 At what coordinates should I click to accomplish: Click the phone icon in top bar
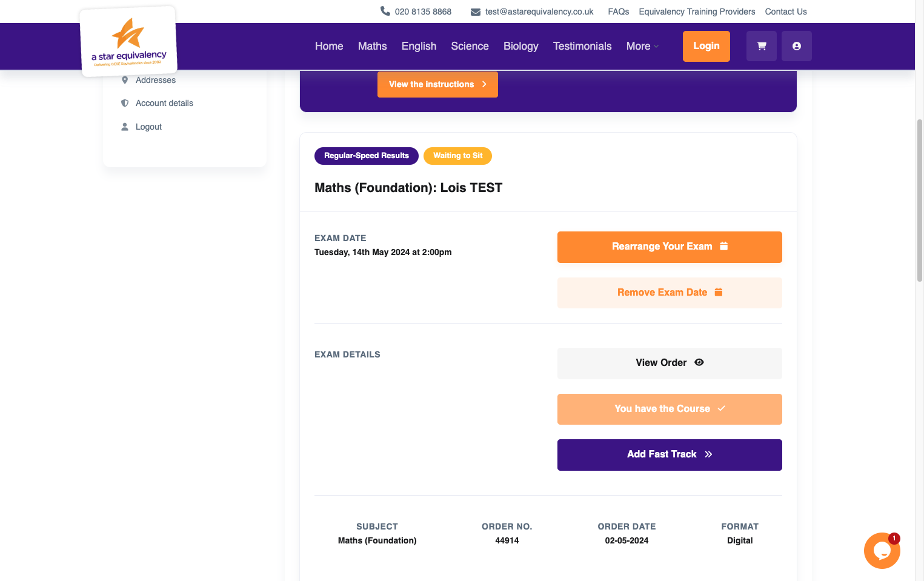tap(385, 11)
